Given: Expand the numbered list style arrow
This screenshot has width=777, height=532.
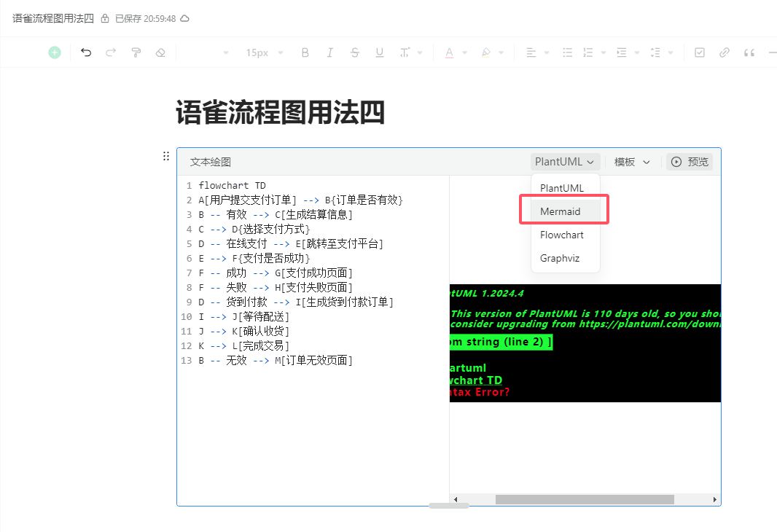Looking at the screenshot, I should coord(604,52).
